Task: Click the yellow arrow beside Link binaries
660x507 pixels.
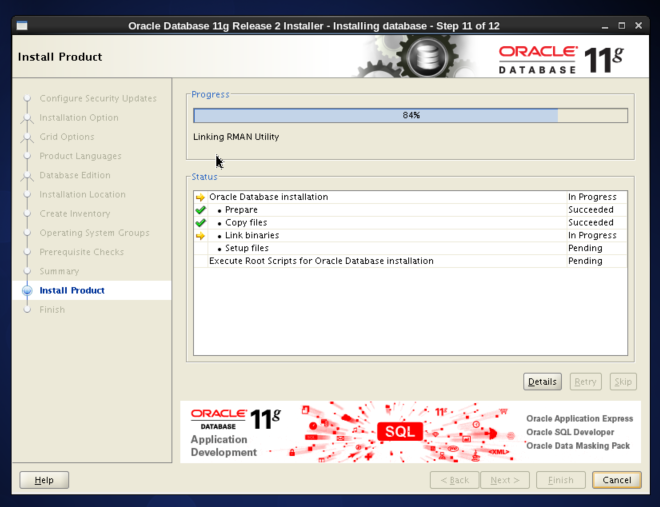Action: [x=200, y=236]
